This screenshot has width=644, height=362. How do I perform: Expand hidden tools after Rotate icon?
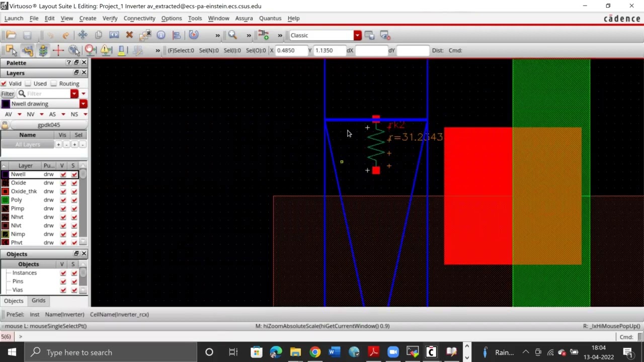217,35
